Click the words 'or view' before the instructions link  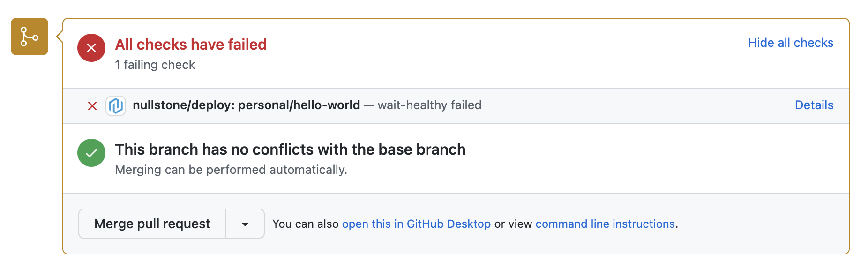point(513,224)
